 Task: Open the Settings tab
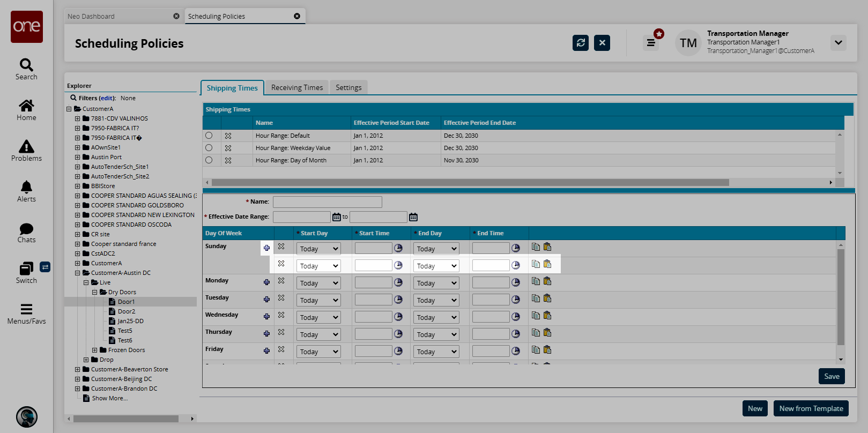[348, 87]
